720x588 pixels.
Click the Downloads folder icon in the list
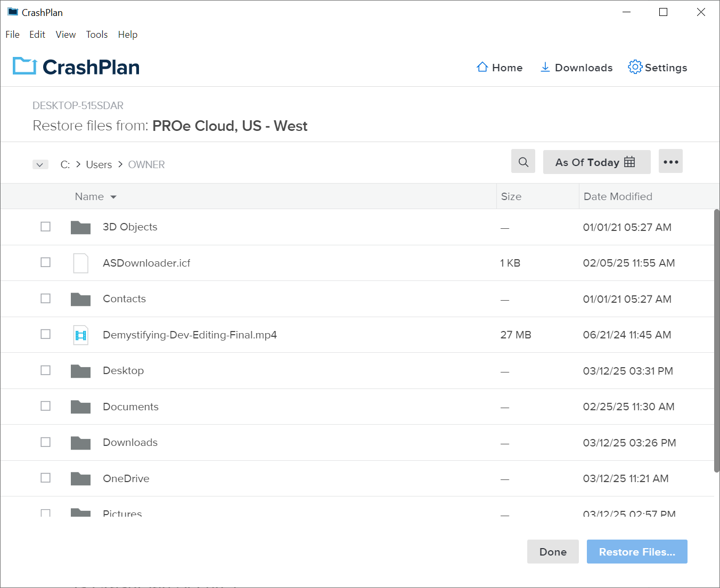(80, 443)
